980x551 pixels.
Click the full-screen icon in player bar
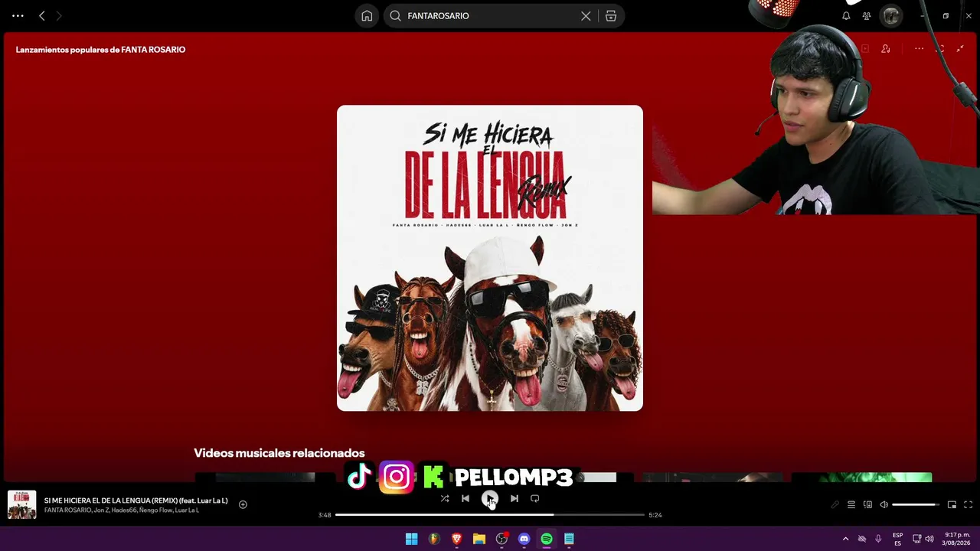tap(968, 505)
